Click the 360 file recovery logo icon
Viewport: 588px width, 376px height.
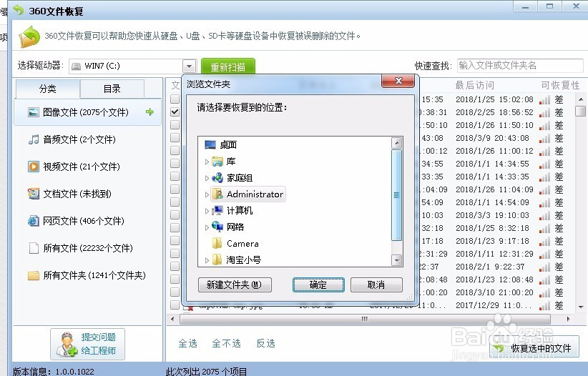pos(29,36)
